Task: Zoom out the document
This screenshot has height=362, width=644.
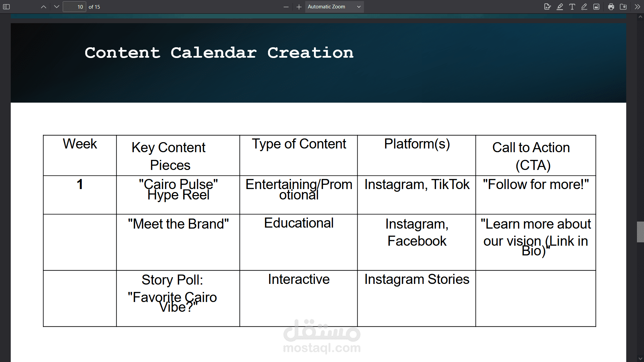Action: [x=286, y=7]
